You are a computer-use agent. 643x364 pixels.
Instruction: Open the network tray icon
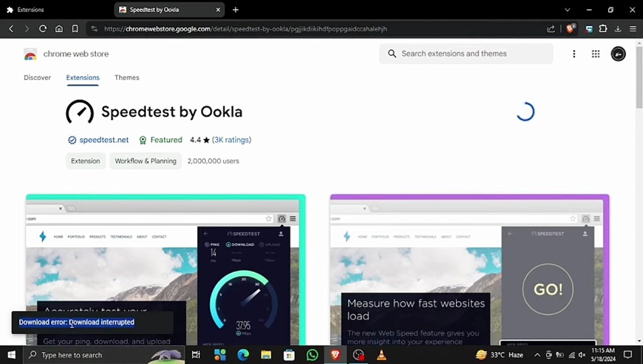coord(571,355)
